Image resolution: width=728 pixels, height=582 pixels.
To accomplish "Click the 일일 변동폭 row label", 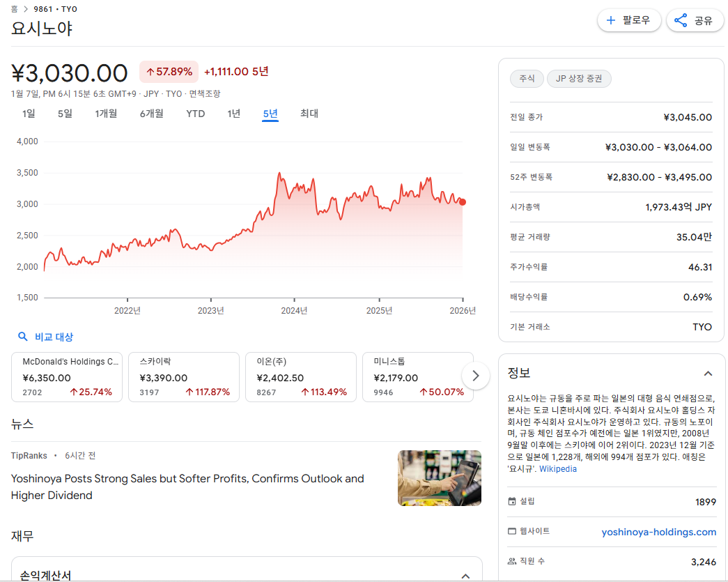I will (x=529, y=147).
